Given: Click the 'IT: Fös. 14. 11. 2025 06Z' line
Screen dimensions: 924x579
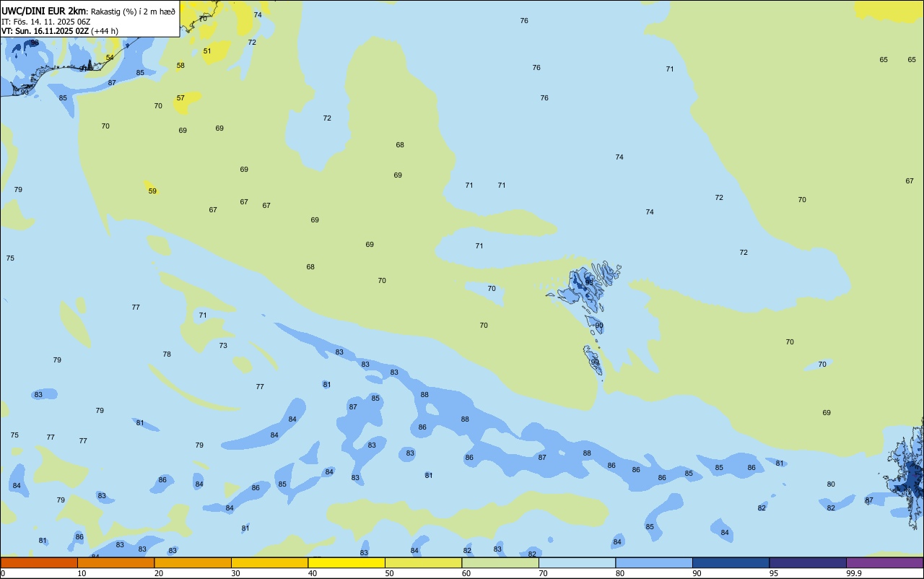Looking at the screenshot, I should (x=45, y=22).
